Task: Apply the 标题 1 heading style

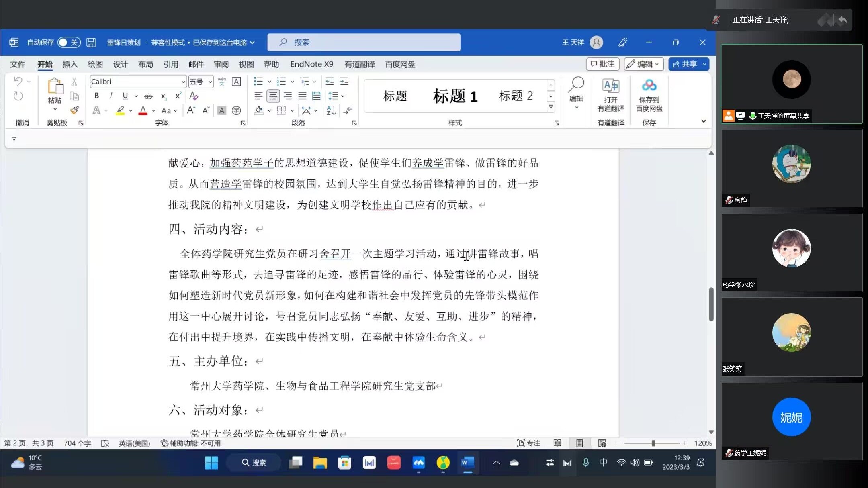Action: point(455,96)
